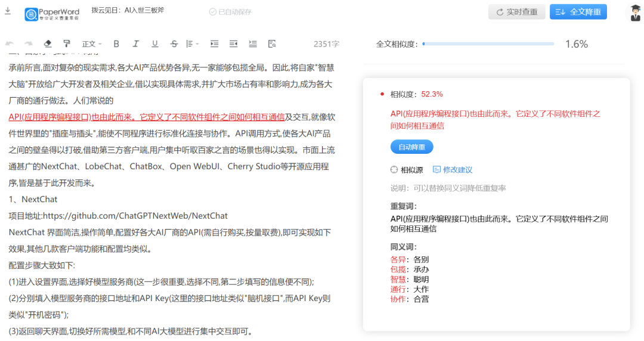Toggle bold formatting

click(x=116, y=44)
